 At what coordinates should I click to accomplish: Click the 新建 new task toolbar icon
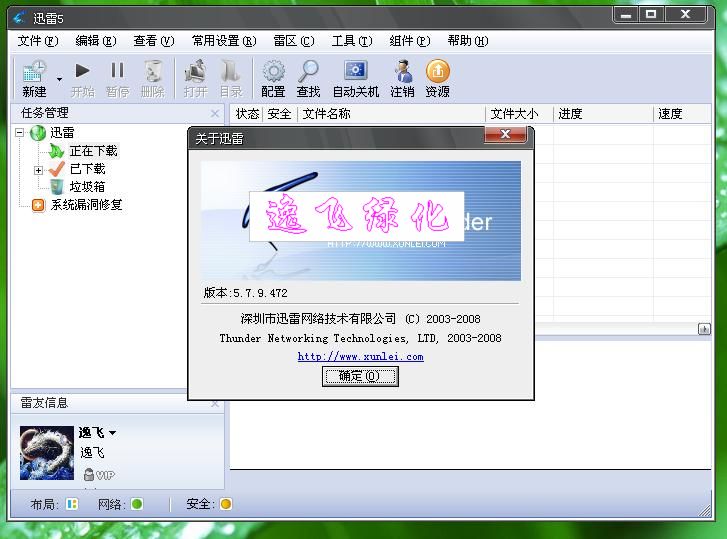click(34, 79)
